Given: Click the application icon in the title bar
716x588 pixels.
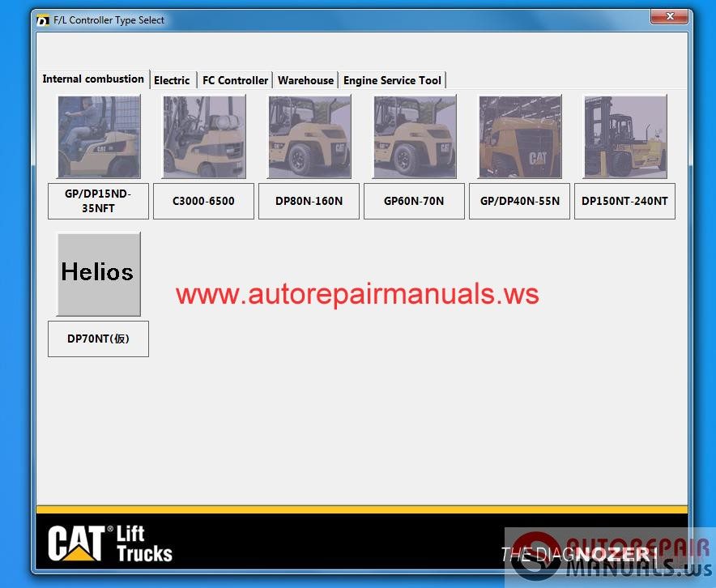Looking at the screenshot, I should coord(43,20).
